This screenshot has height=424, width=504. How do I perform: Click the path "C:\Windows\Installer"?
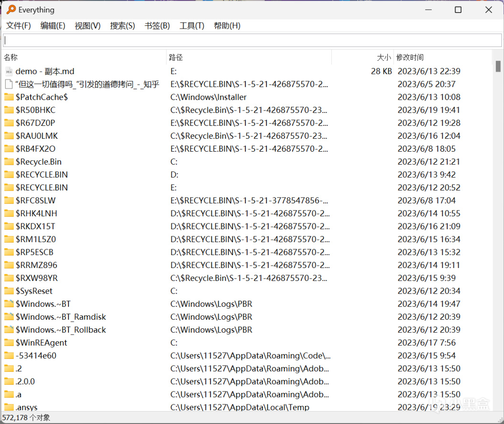tap(208, 97)
